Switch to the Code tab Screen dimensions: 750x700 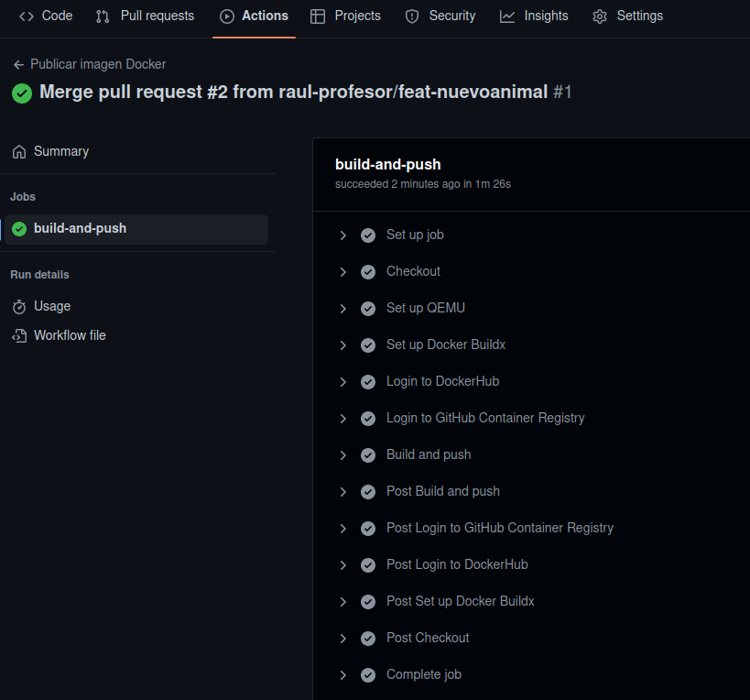46,16
